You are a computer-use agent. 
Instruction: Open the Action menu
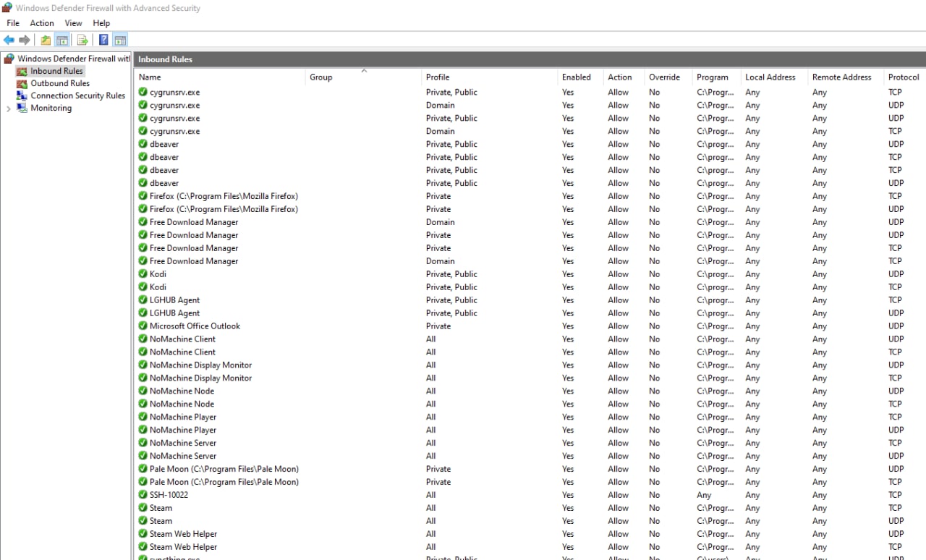pyautogui.click(x=42, y=23)
